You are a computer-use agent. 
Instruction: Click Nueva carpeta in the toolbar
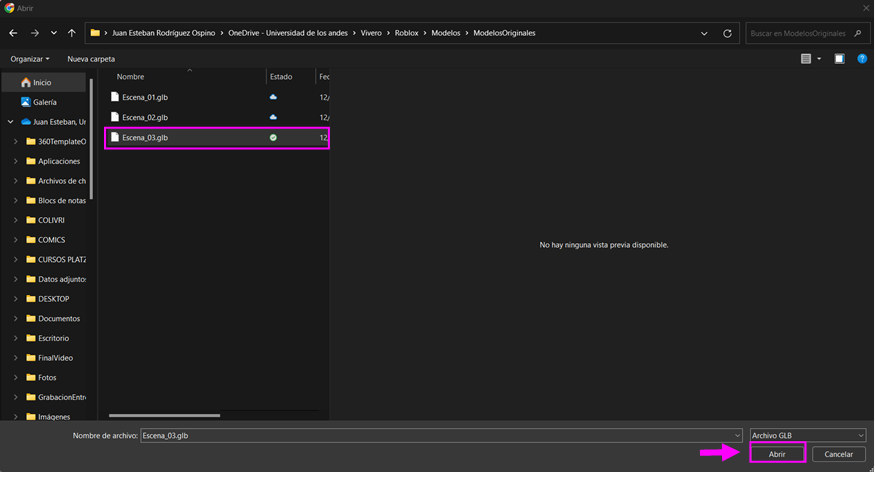point(91,59)
